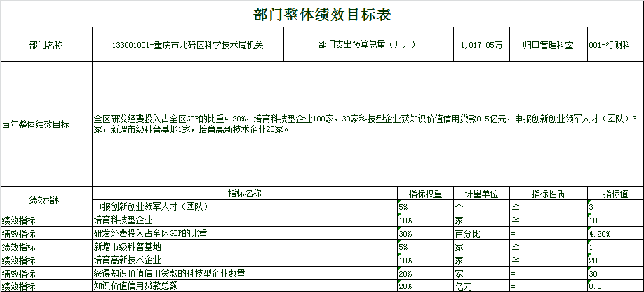Select the value '1' for 新增市级科普基地 row

click(616, 247)
